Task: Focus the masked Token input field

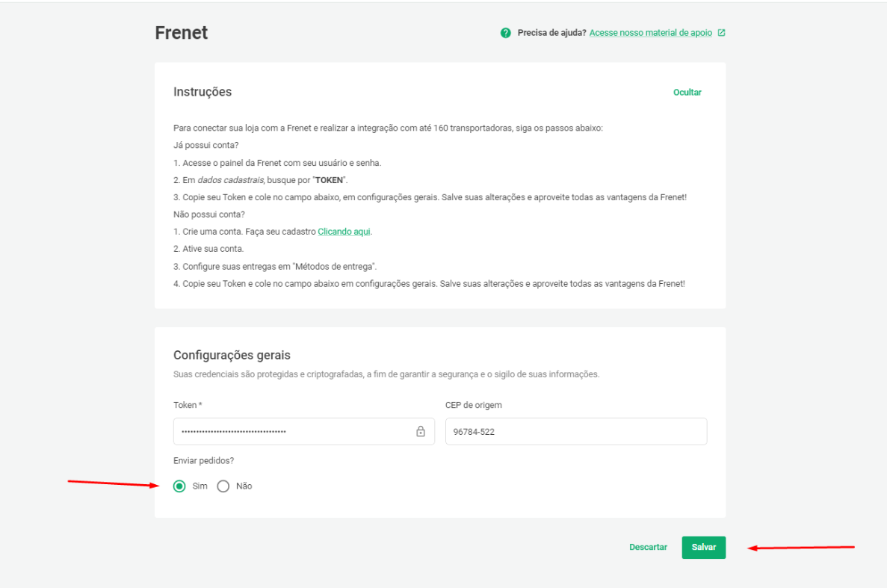Action: [x=291, y=431]
